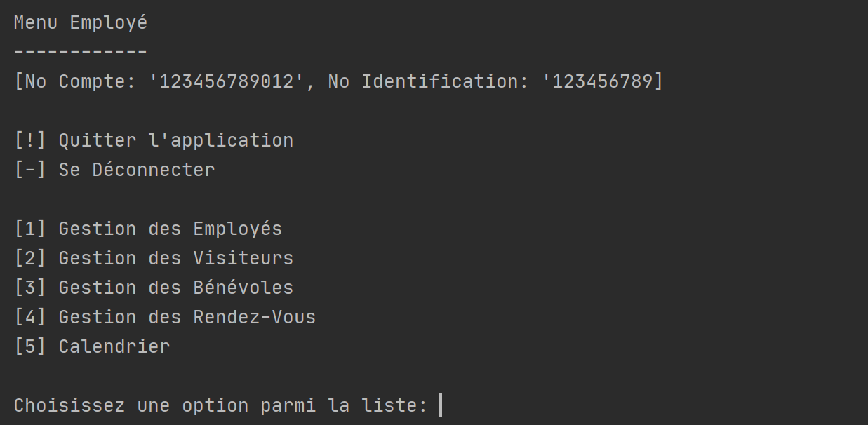Click the account number '123456789012'
Image resolution: width=868 pixels, height=425 pixels.
click(227, 81)
